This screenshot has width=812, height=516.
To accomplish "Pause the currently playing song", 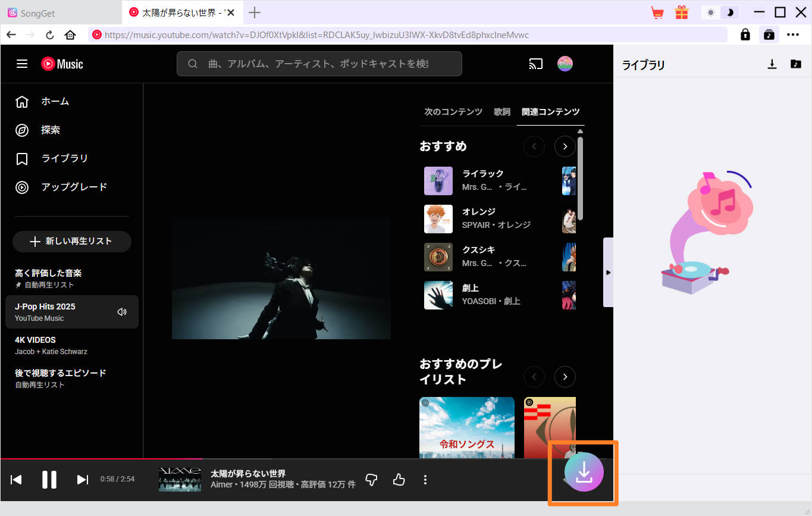I will point(49,479).
